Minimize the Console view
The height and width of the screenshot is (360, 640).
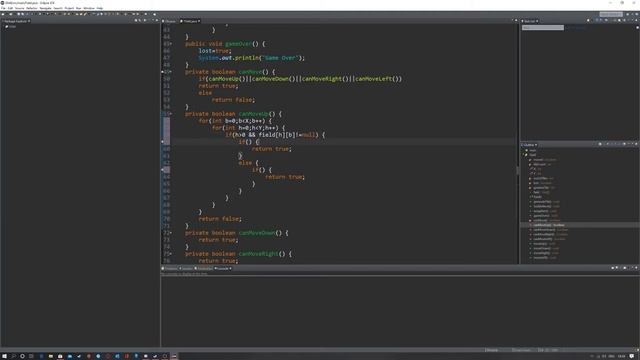point(633,268)
